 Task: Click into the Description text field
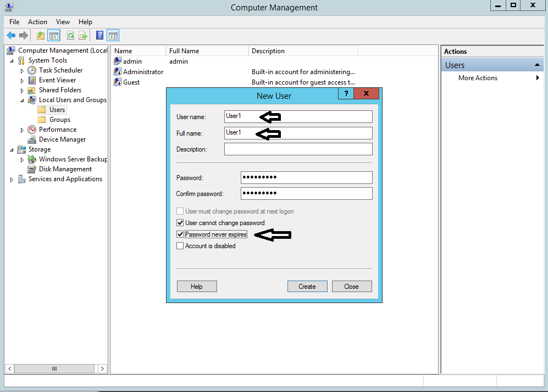tap(298, 149)
